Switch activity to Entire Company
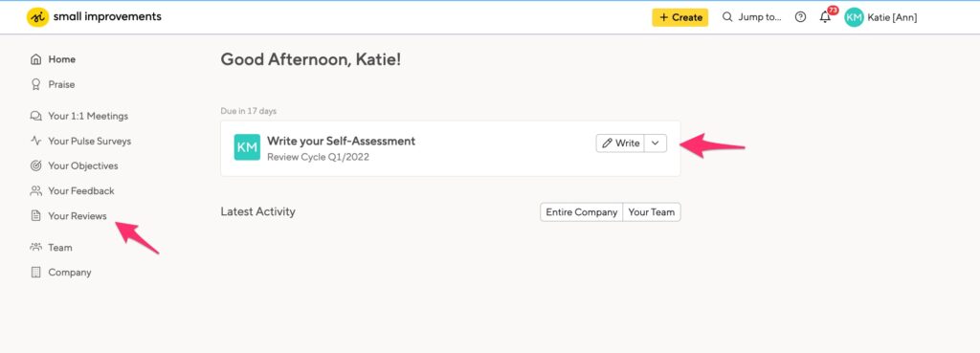This screenshot has width=980, height=353. click(581, 211)
